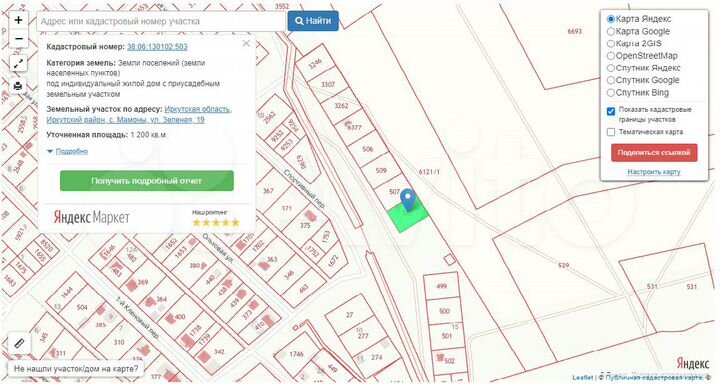Expand the Подробно details section
720x384 pixels.
coord(72,151)
